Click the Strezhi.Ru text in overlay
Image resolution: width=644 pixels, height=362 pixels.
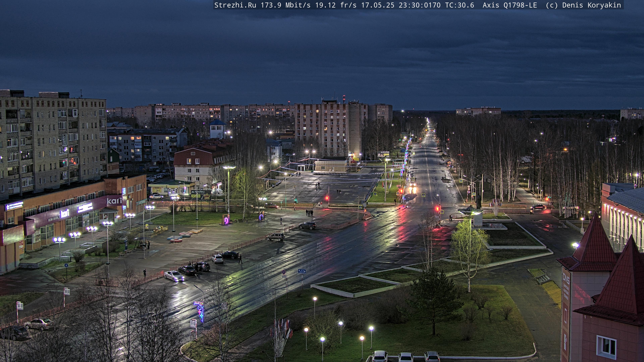pyautogui.click(x=235, y=5)
